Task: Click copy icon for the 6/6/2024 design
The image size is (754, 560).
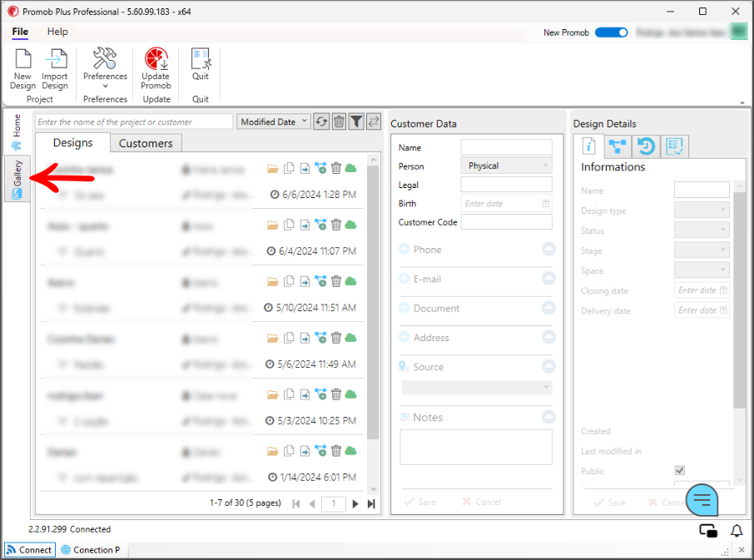Action: coord(289,168)
